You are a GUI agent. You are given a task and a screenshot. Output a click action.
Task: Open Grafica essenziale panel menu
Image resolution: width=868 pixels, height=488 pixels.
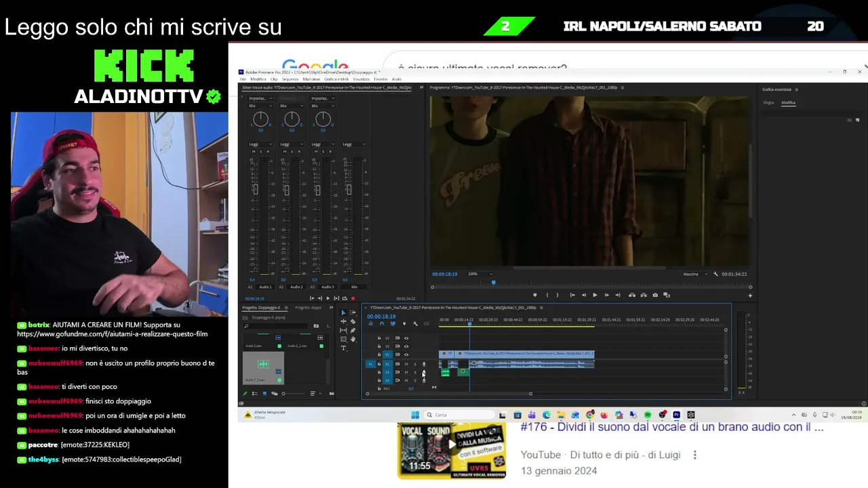click(797, 89)
